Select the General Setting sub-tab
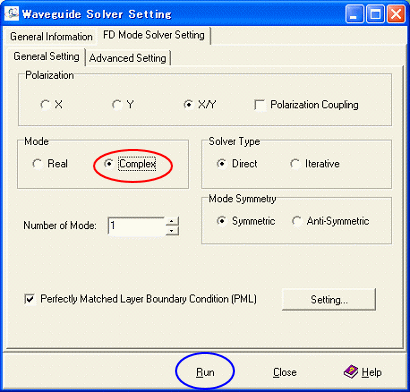Image resolution: width=410 pixels, height=392 pixels. [x=46, y=56]
